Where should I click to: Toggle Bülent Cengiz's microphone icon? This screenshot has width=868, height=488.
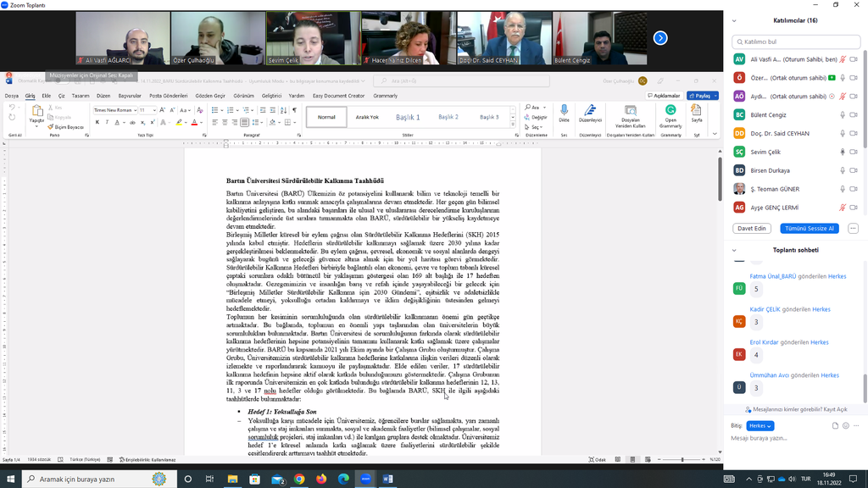click(843, 114)
